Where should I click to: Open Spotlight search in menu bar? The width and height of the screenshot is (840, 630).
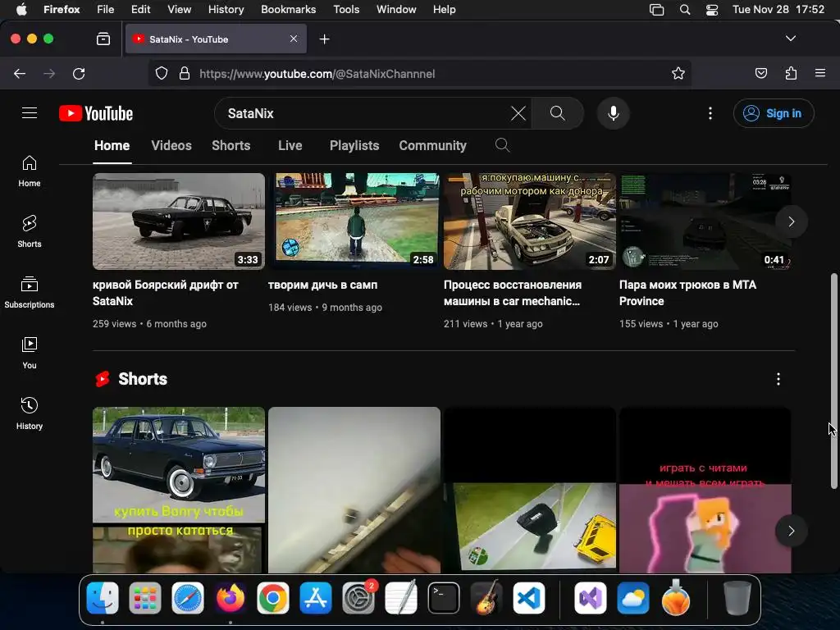coord(685,9)
